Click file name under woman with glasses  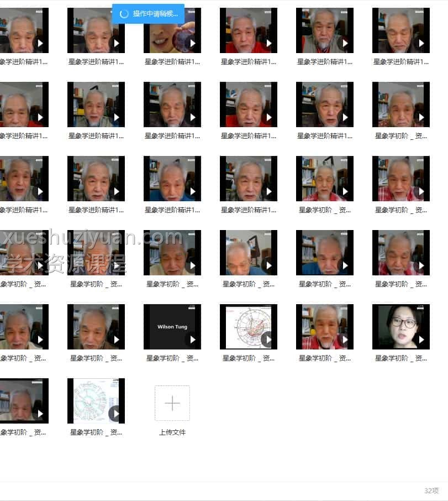(401, 358)
